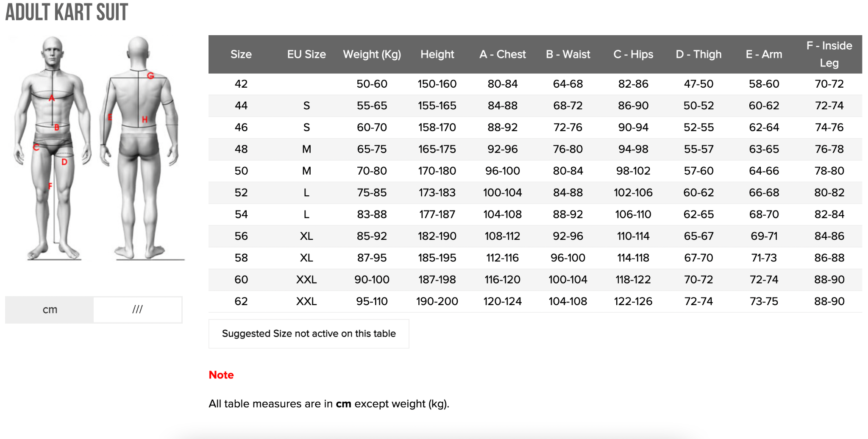Click the red A chest marker
This screenshot has height=439, width=868.
click(52, 98)
